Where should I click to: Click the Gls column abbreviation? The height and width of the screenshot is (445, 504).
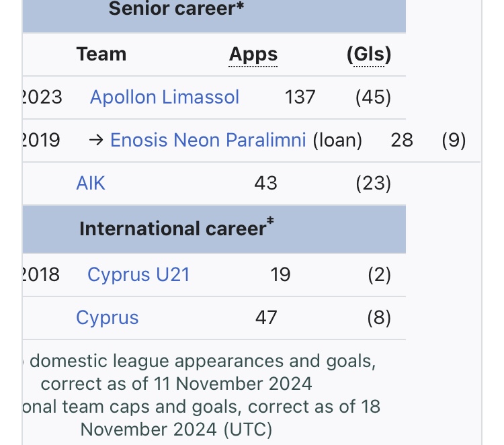tap(369, 55)
